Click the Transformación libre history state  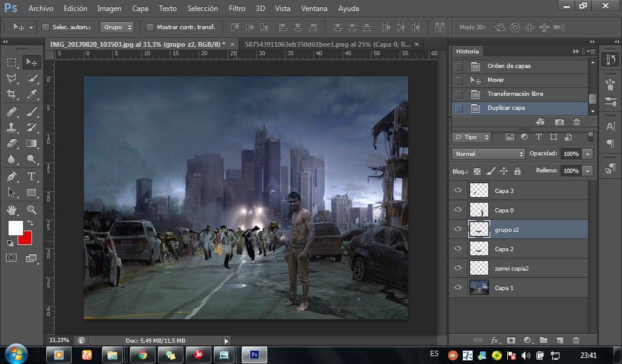tap(515, 94)
